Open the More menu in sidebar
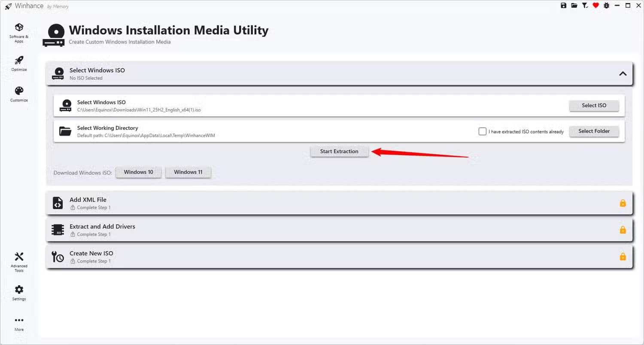 click(19, 324)
